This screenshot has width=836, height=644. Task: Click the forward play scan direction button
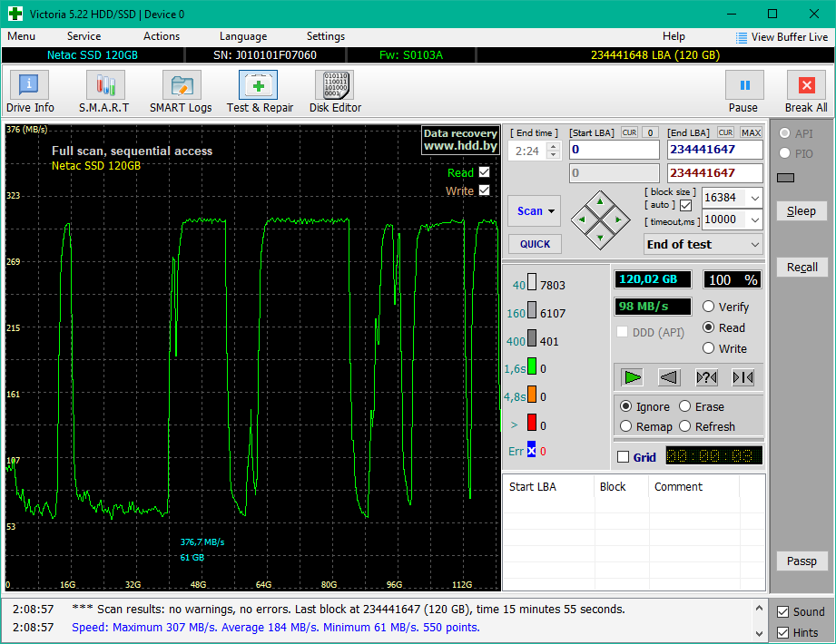click(633, 377)
